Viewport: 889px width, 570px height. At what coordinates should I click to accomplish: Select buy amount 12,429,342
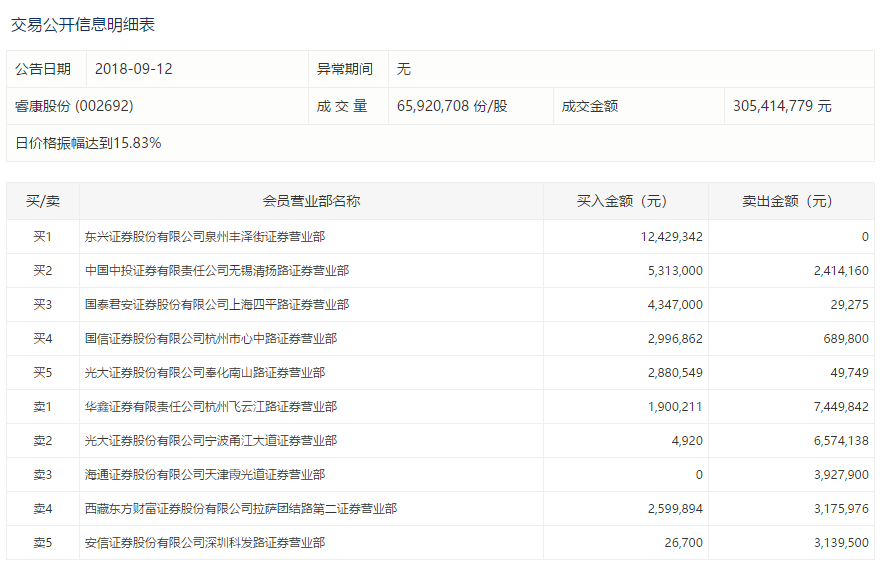tap(671, 237)
